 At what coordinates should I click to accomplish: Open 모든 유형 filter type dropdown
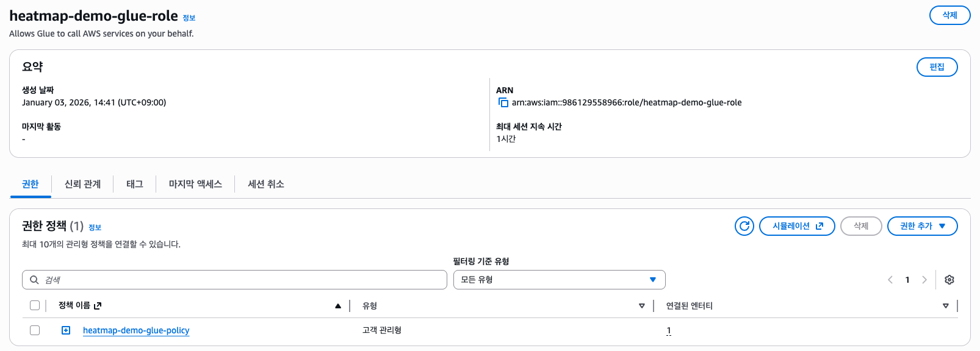click(559, 280)
